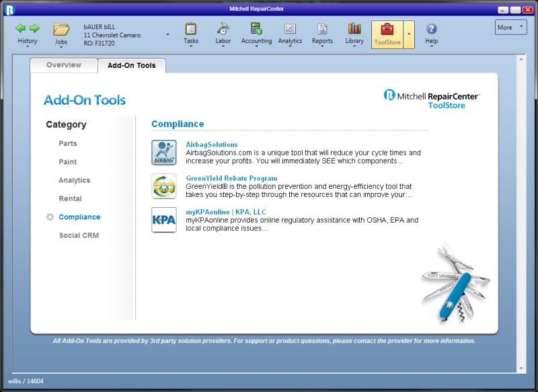Click the KPA logo thumbnail
Image resolution: width=538 pixels, height=392 pixels.
[x=163, y=220]
